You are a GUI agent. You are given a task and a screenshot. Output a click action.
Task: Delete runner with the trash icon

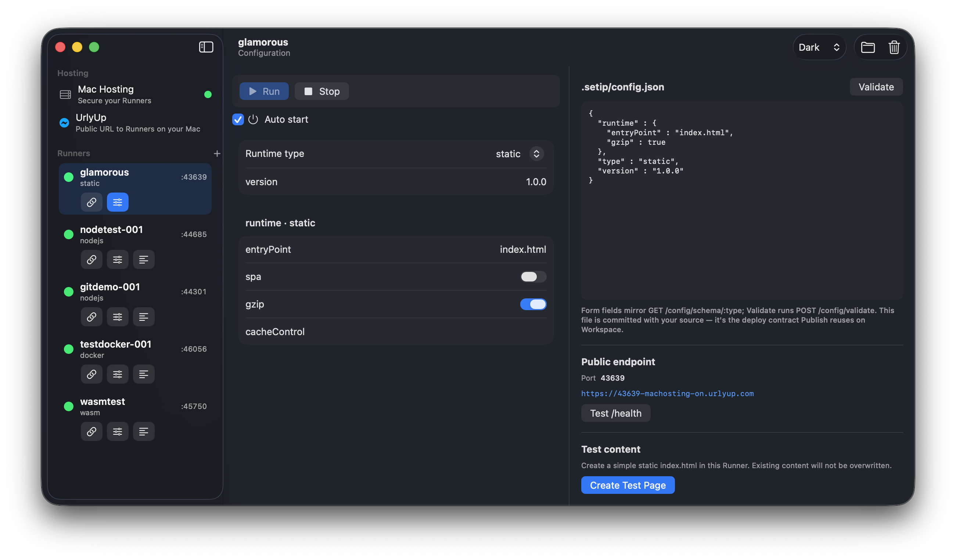tap(894, 47)
